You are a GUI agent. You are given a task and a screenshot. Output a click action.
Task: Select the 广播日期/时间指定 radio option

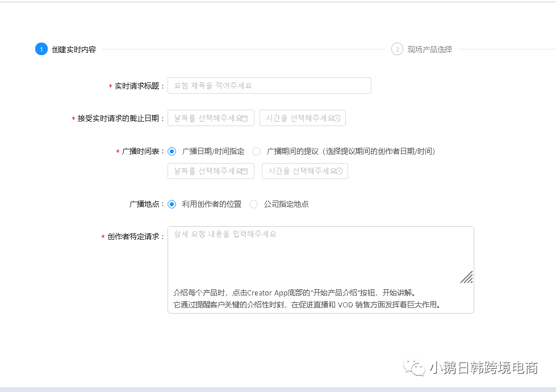tap(172, 151)
